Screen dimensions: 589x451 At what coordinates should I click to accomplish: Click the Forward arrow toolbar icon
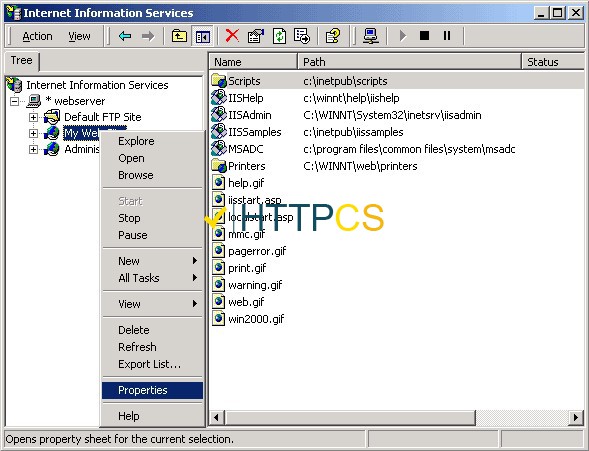pos(148,36)
